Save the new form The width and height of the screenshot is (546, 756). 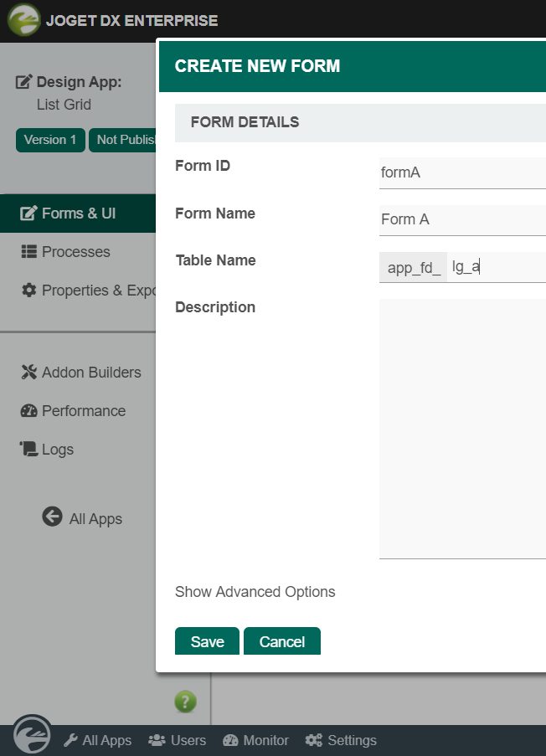[207, 641]
